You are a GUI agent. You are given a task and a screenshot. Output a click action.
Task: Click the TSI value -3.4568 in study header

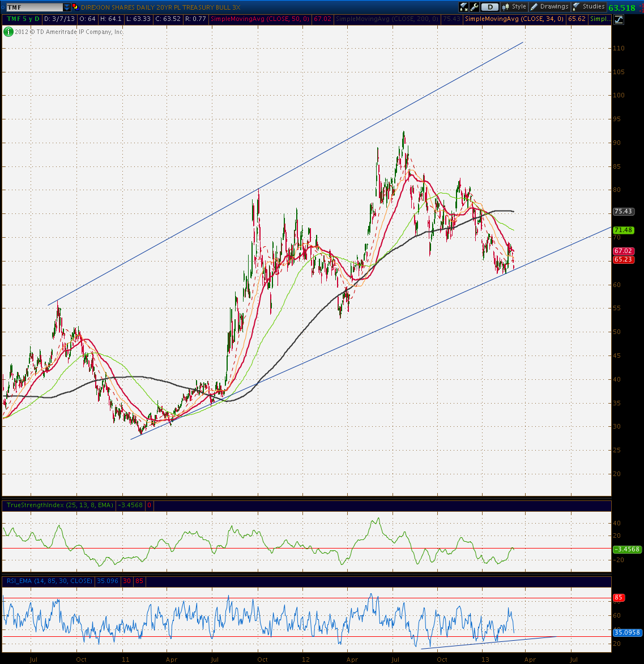click(130, 505)
